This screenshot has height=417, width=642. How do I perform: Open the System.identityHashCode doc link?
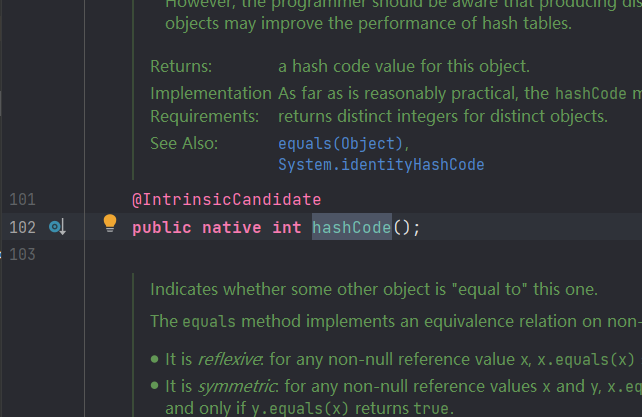(382, 163)
